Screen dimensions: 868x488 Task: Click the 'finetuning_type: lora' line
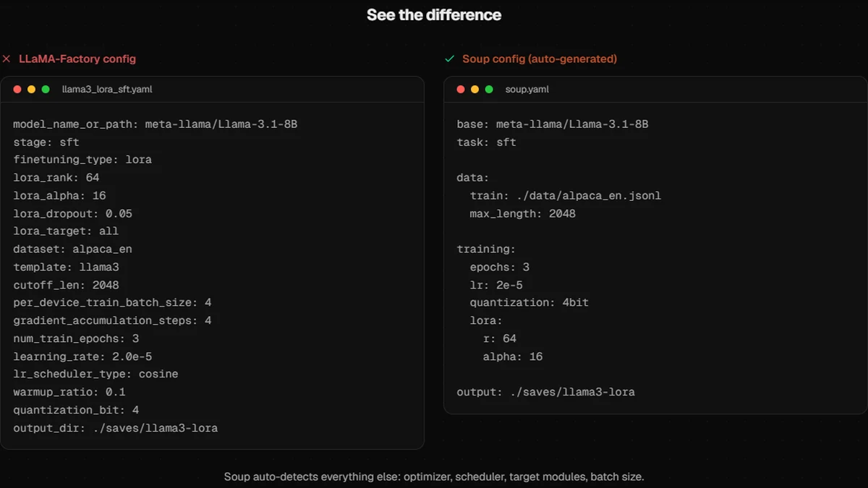[x=82, y=160]
